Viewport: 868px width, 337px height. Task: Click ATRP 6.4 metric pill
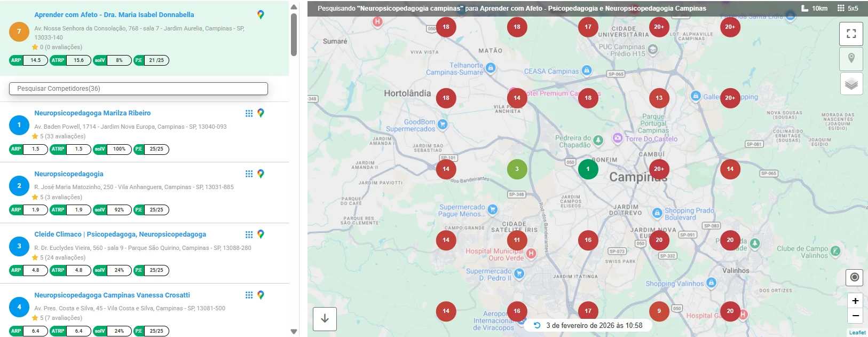(71, 331)
